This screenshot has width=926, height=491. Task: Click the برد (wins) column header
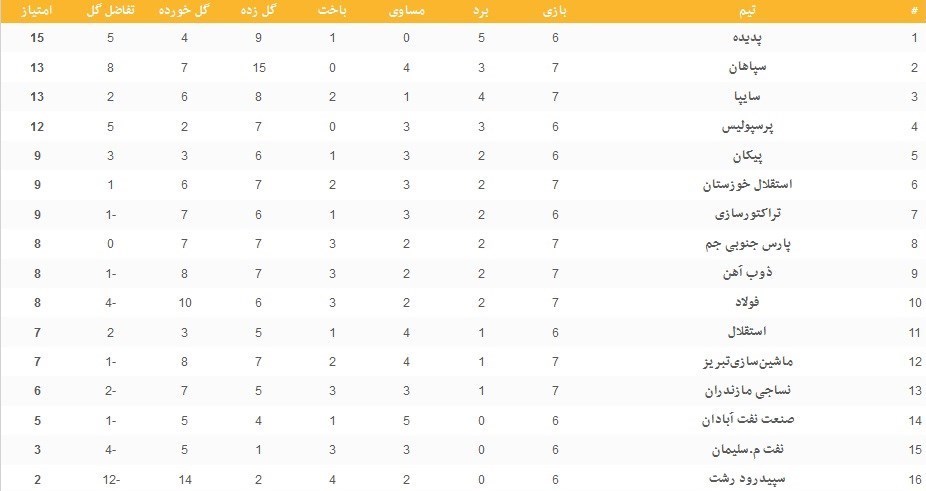(483, 11)
